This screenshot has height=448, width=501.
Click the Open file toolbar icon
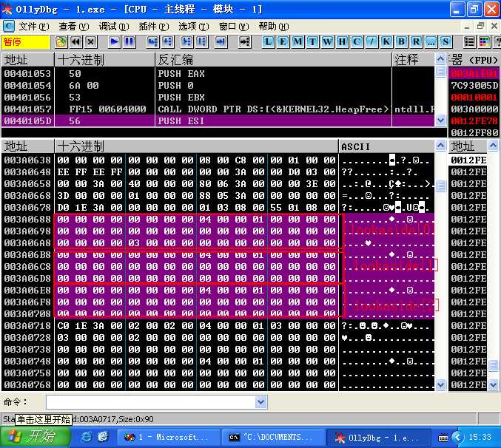[61, 42]
